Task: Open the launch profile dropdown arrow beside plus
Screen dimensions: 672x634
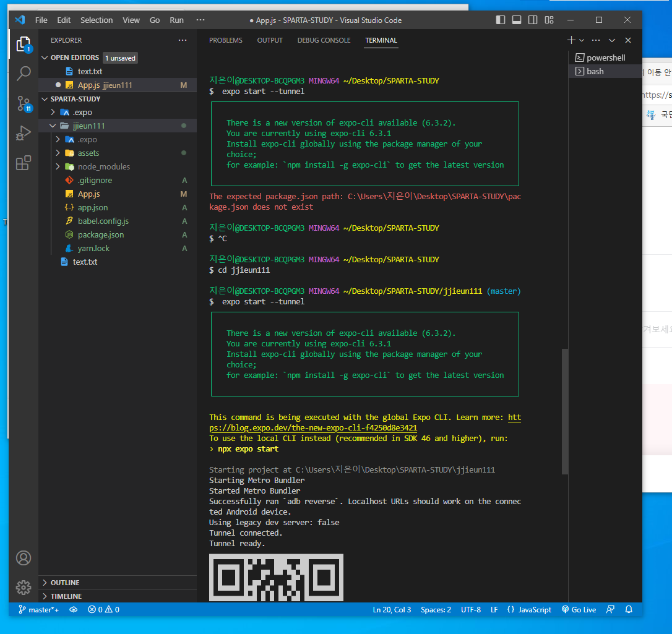Action: pyautogui.click(x=582, y=40)
